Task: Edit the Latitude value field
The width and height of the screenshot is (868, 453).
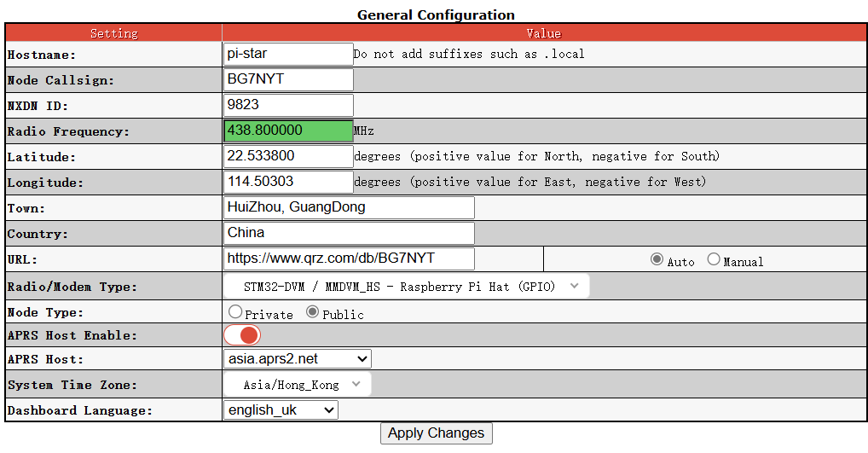Action: (288, 156)
